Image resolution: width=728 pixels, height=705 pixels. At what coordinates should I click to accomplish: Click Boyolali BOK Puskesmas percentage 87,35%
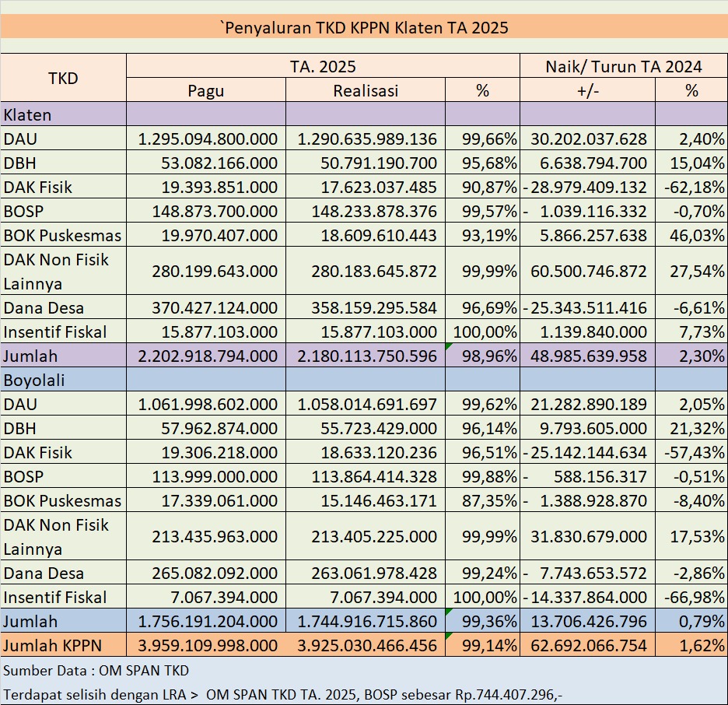tap(484, 500)
